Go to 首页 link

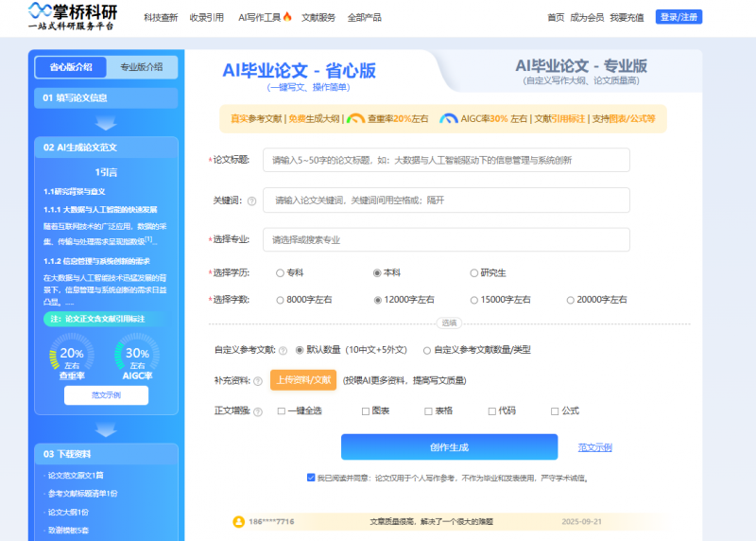[556, 17]
